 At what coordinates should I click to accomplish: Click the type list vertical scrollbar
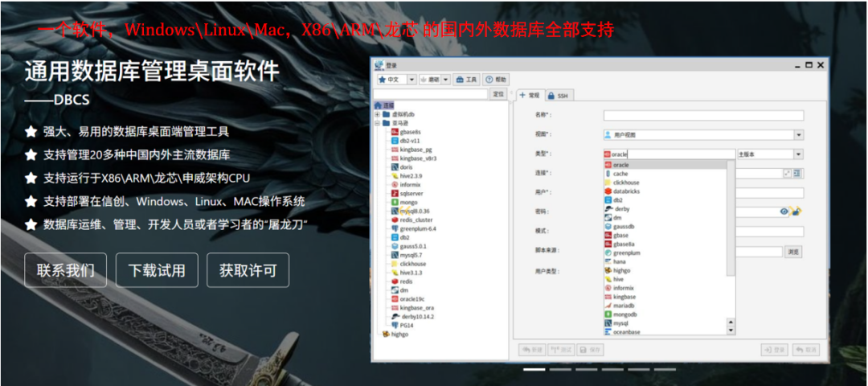[731, 218]
